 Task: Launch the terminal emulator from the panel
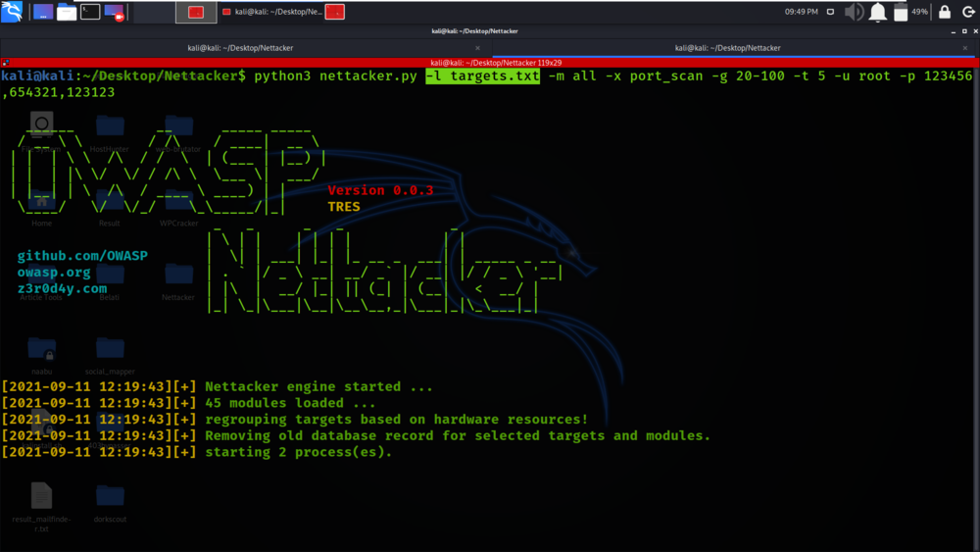[90, 11]
